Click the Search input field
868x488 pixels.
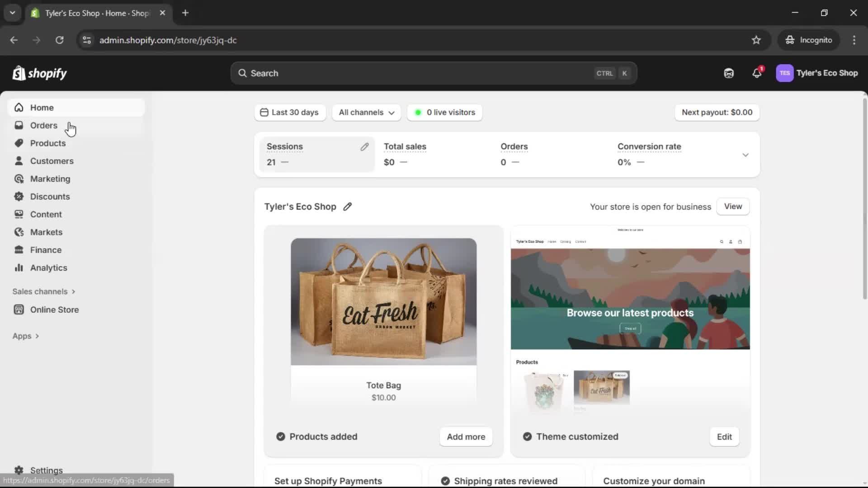click(420, 73)
